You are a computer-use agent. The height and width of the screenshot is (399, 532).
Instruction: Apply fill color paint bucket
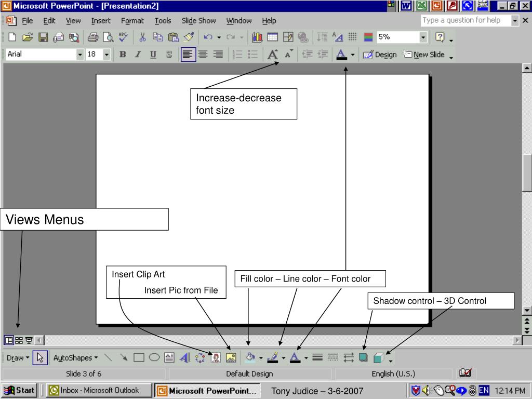click(250, 357)
